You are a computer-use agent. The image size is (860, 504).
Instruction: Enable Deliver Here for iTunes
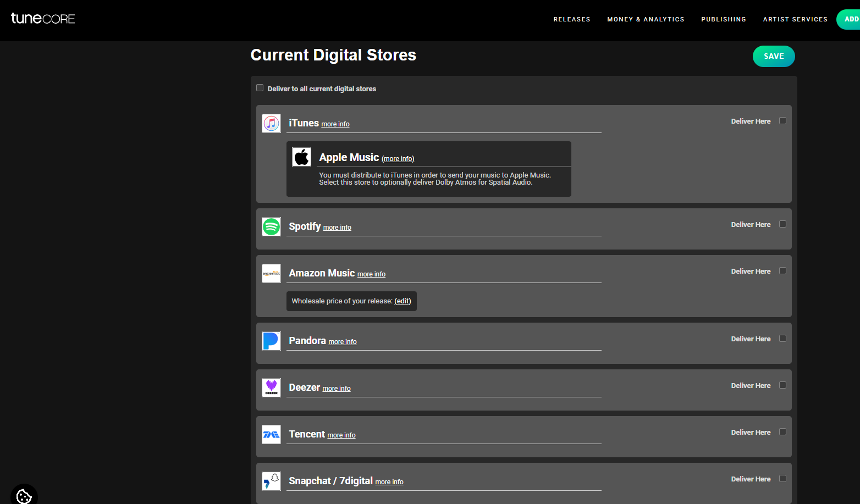(x=783, y=121)
